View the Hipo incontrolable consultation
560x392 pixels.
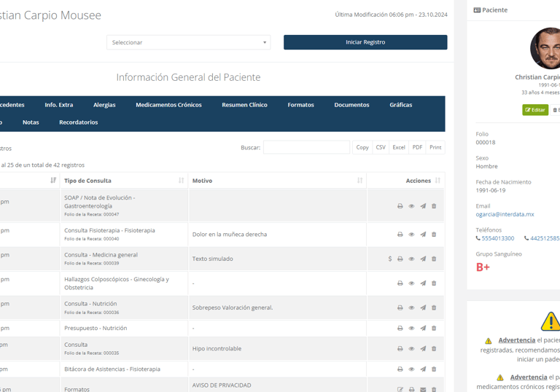(411, 349)
